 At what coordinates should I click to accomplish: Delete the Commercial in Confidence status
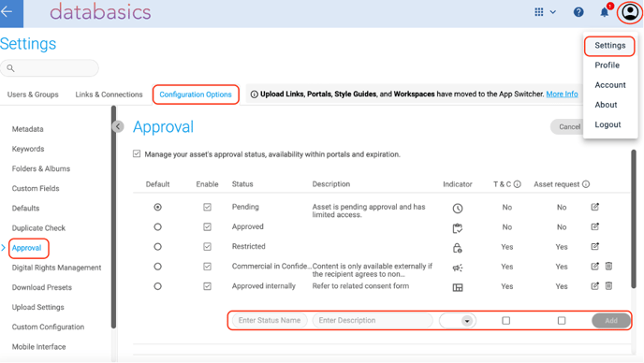click(x=608, y=266)
